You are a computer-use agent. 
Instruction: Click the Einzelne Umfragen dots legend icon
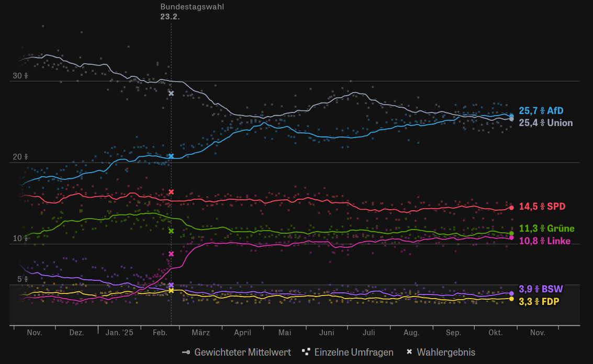point(307,352)
